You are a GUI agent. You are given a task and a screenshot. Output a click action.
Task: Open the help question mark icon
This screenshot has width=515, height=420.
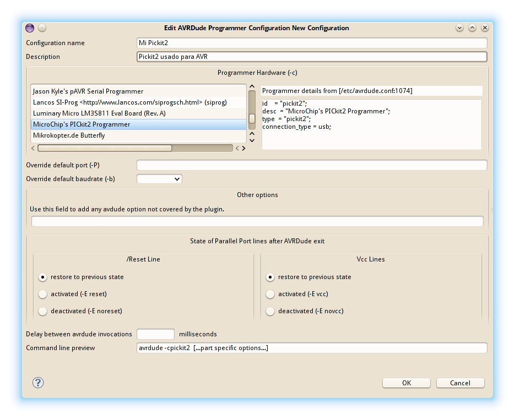point(38,383)
